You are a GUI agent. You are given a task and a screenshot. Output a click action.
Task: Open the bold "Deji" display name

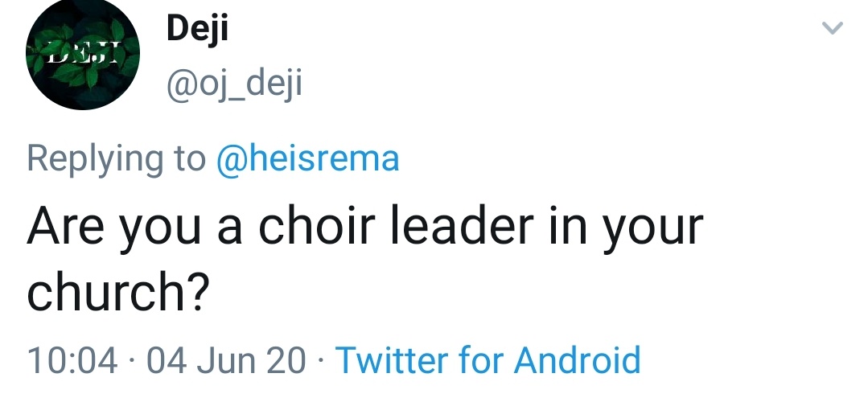pyautogui.click(x=197, y=31)
